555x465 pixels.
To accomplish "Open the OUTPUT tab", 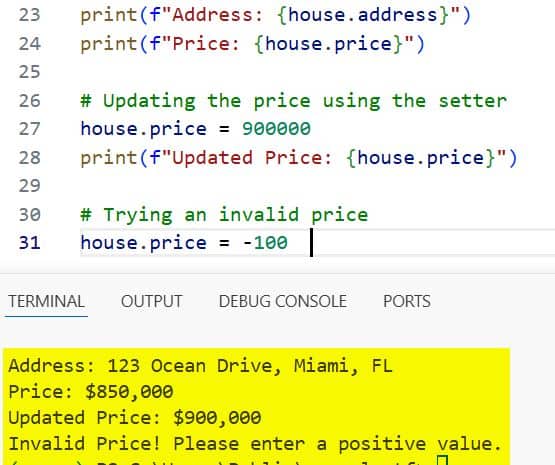I will (x=151, y=302).
